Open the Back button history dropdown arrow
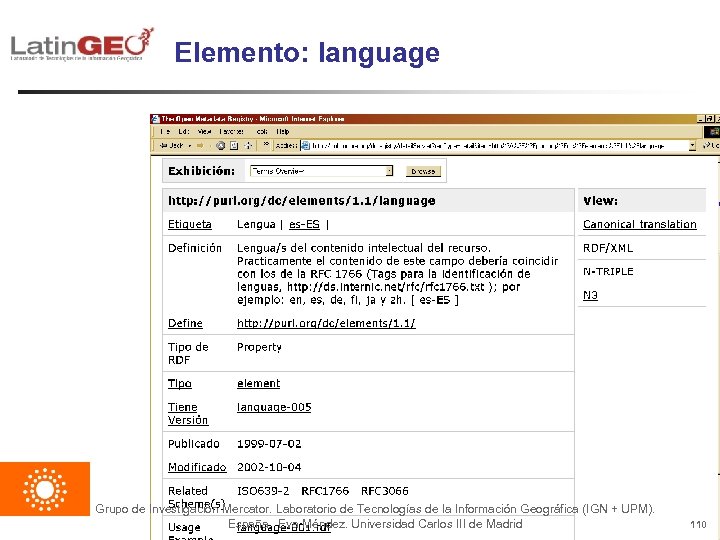Viewport: 720px width, 540px height. (x=190, y=146)
